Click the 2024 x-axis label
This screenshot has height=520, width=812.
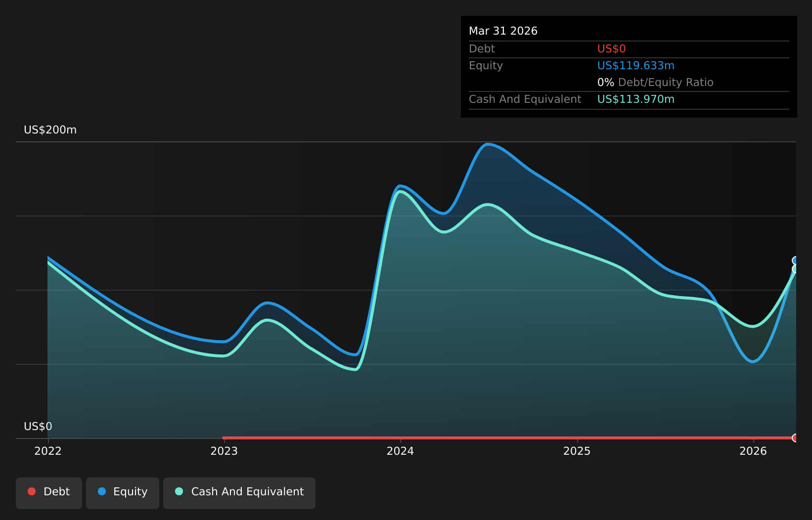coord(401,451)
